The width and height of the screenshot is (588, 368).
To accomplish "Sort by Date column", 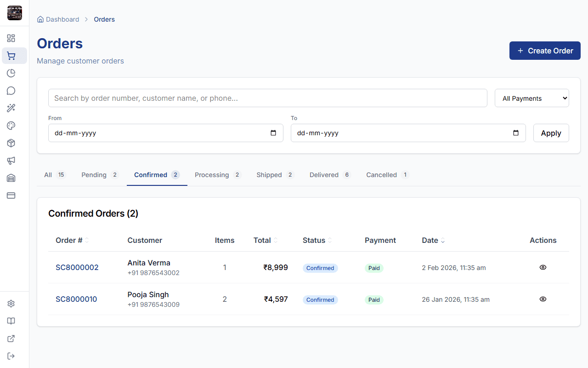I will coord(433,240).
